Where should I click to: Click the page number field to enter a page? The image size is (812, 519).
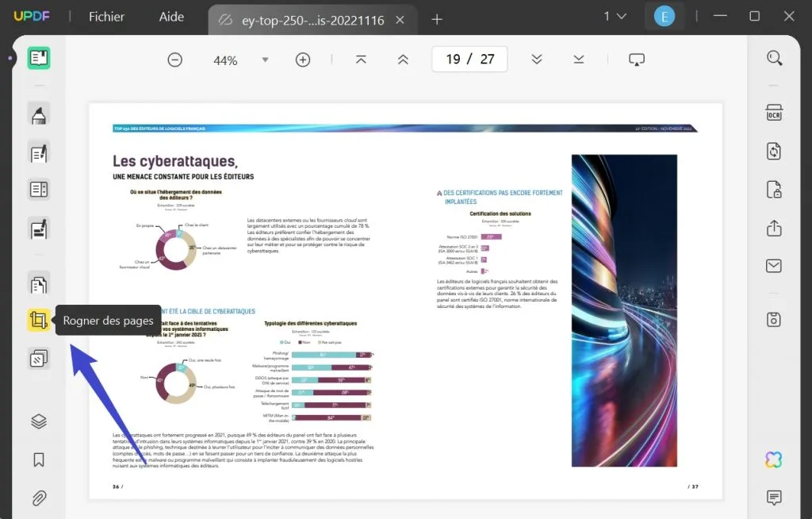point(469,59)
